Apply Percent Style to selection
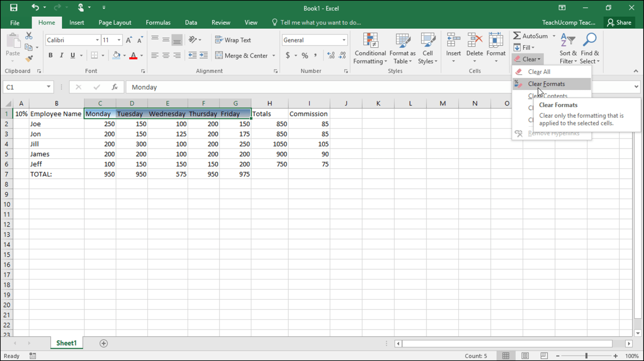Screen dimensions: 644x361 click(305, 55)
